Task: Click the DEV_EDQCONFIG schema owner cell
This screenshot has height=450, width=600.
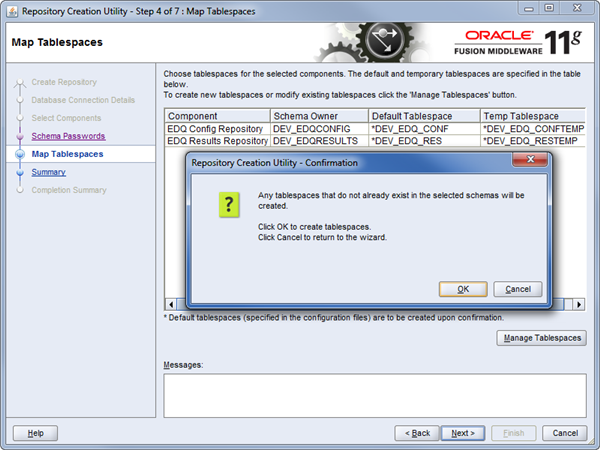Action: (x=319, y=129)
